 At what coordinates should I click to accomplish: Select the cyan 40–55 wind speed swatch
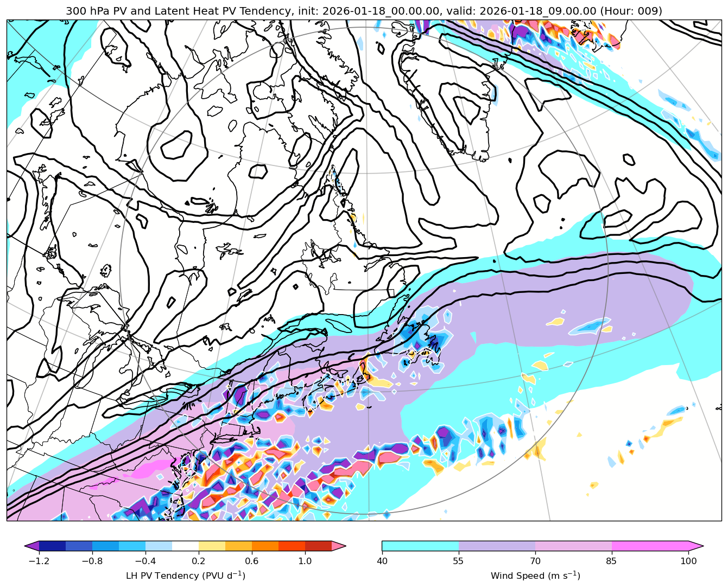[420, 546]
